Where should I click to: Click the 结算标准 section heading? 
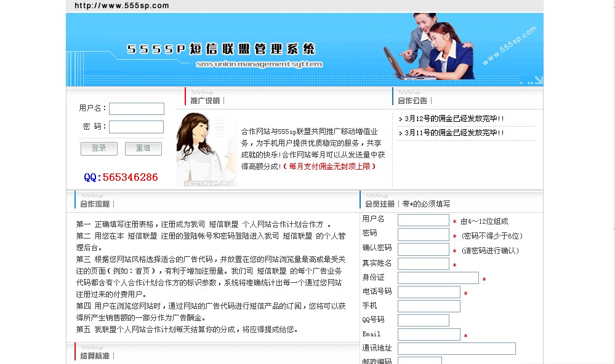click(x=95, y=356)
